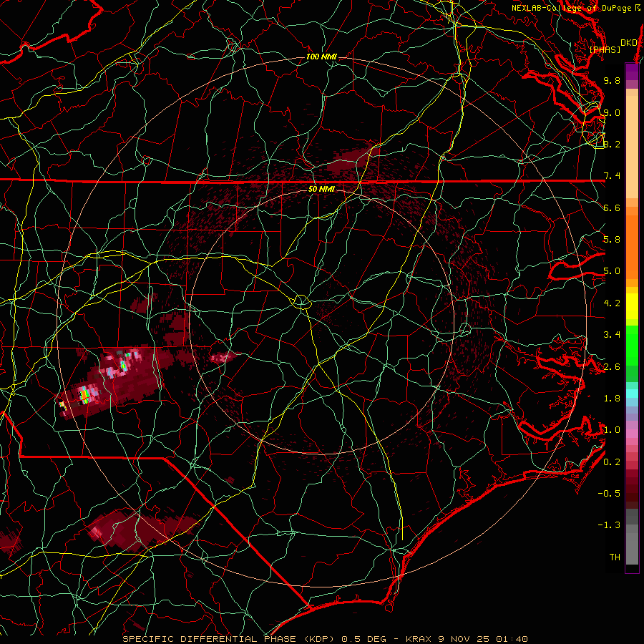644x644 pixels.
Task: Click the 1.0 value on the color scale
Action: point(612,430)
